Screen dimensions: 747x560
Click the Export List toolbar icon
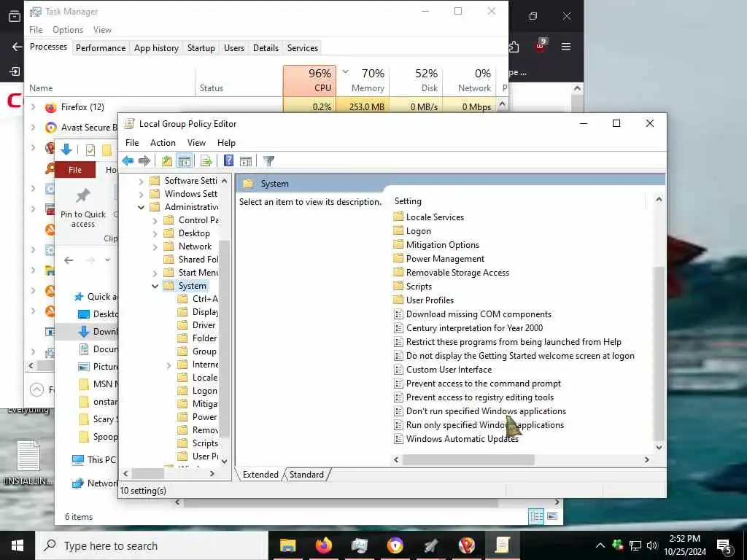206,161
